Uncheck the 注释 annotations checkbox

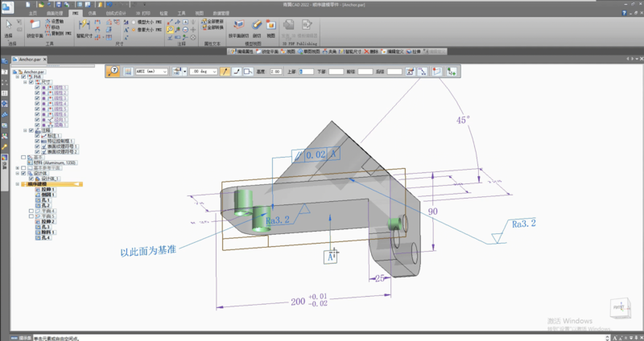31,129
